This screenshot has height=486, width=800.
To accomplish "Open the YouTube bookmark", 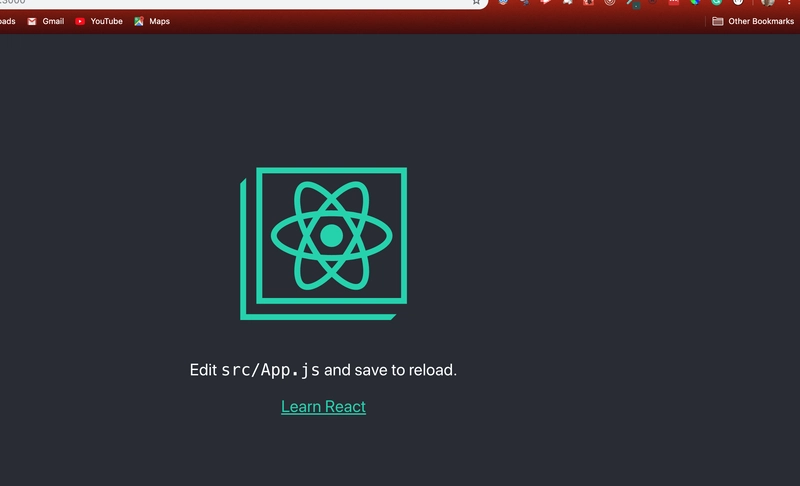I will click(99, 21).
